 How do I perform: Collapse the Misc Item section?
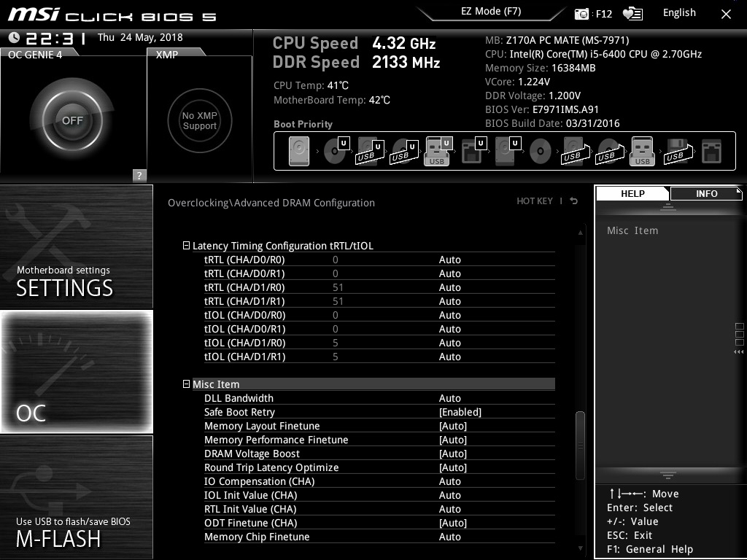[186, 384]
